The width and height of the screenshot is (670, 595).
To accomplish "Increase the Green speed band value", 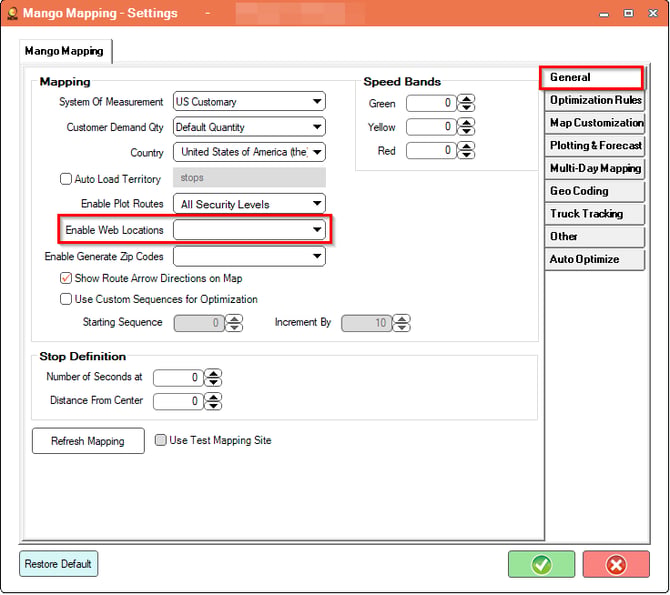I will tap(466, 99).
